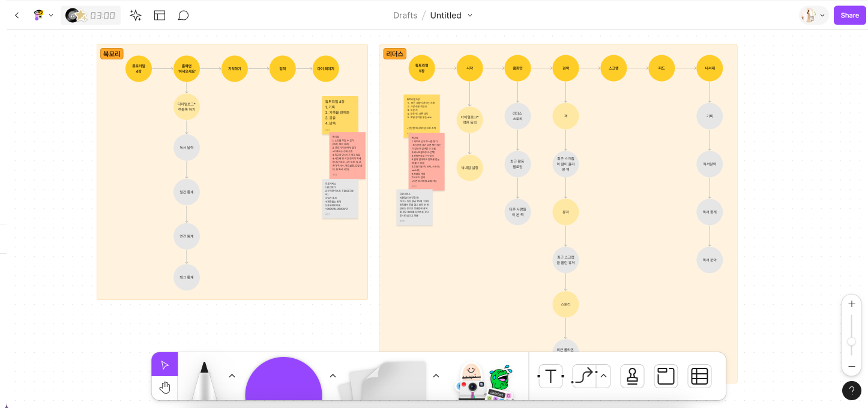868x408 pixels.
Task: Expand marker pen options chevron
Action: point(232,376)
